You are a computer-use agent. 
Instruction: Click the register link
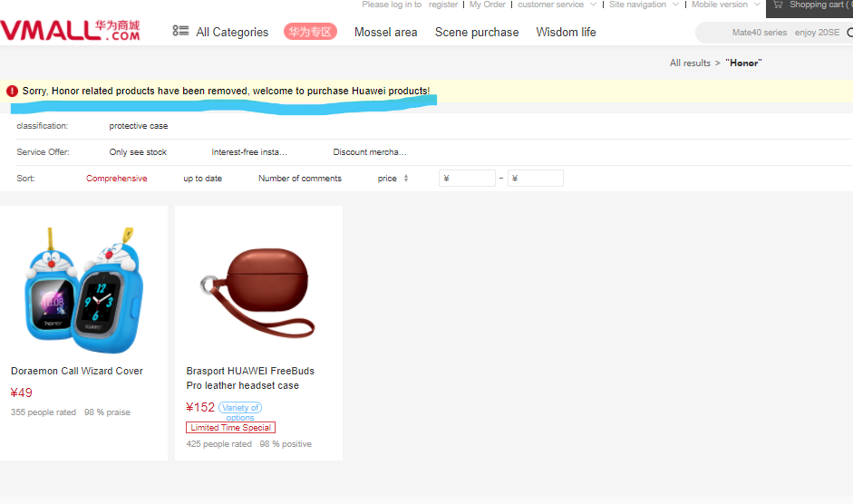click(443, 5)
